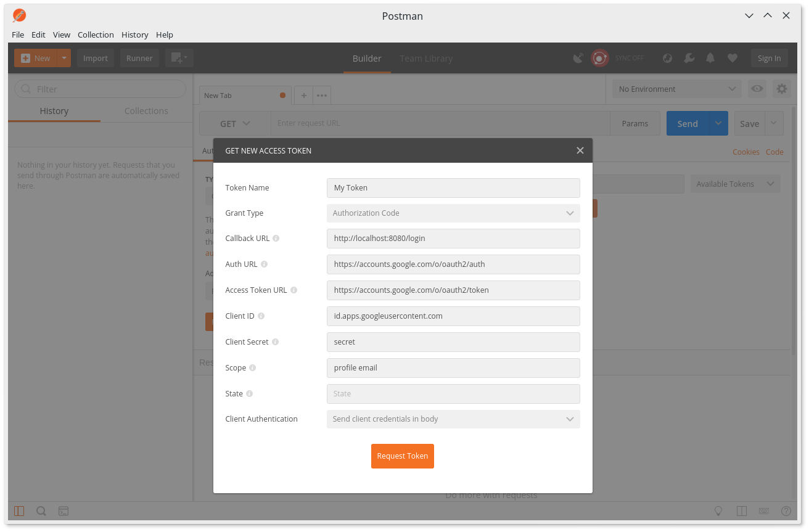Click the New button in toolbar
809x532 pixels.
click(36, 58)
